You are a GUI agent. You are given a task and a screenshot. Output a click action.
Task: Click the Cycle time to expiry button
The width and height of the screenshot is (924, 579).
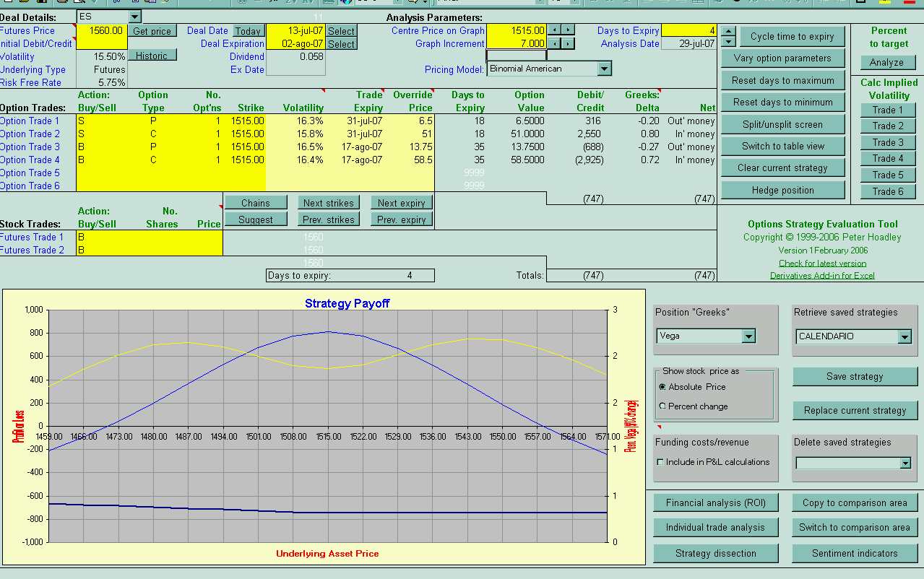pos(792,36)
